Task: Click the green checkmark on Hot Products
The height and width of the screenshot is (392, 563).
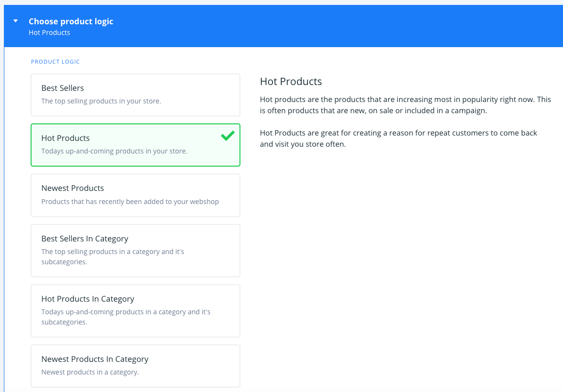Action: [x=227, y=136]
